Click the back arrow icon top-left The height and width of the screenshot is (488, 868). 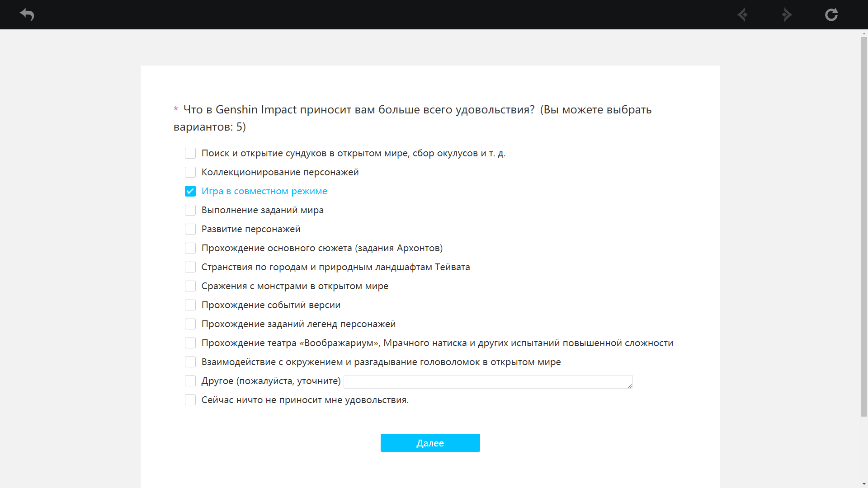click(x=27, y=14)
